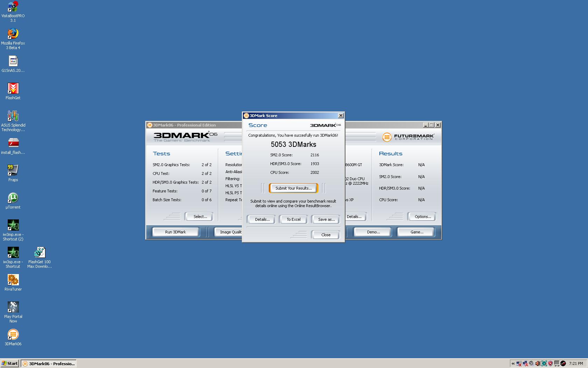The image size is (588, 368).
Task: Click the Tests section heading
Action: (161, 154)
